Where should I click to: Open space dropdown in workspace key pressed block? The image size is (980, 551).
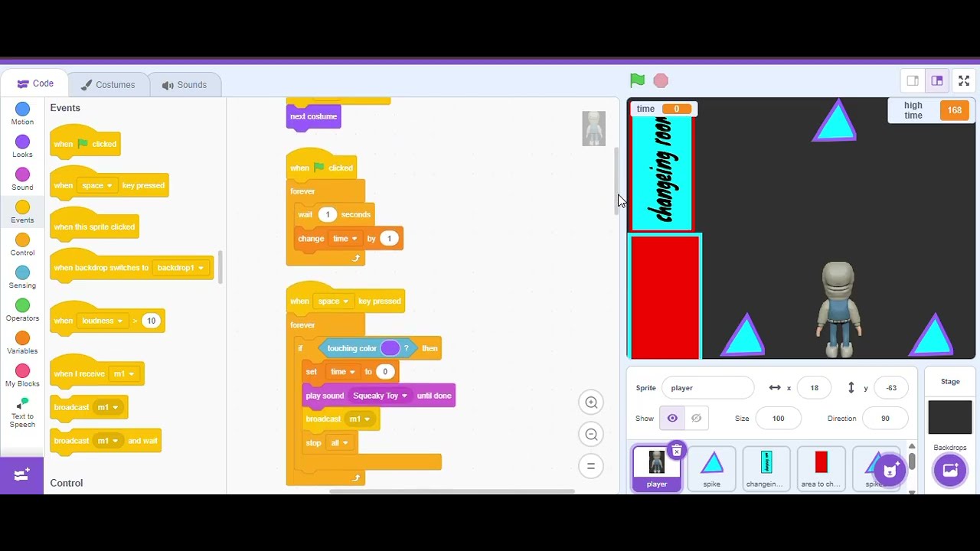coord(333,302)
